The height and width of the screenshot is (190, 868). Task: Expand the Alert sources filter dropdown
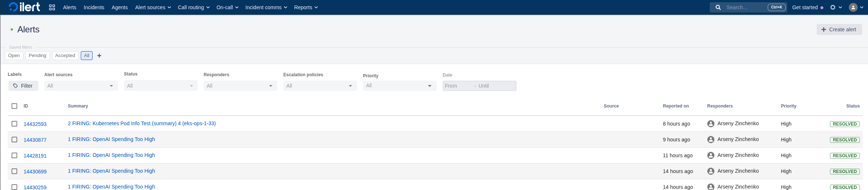click(x=81, y=86)
